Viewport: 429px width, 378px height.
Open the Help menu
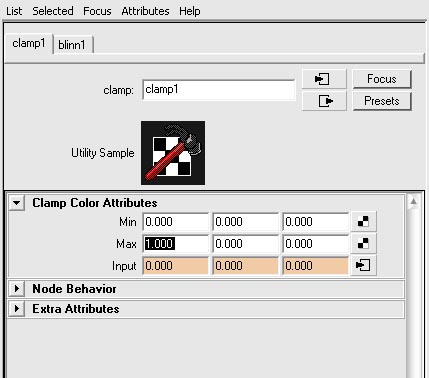click(190, 11)
